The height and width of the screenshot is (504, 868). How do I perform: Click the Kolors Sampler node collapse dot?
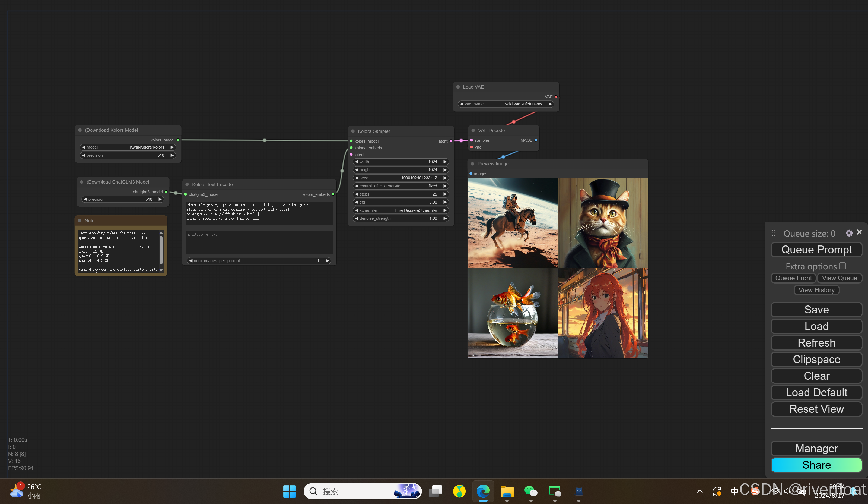click(353, 131)
